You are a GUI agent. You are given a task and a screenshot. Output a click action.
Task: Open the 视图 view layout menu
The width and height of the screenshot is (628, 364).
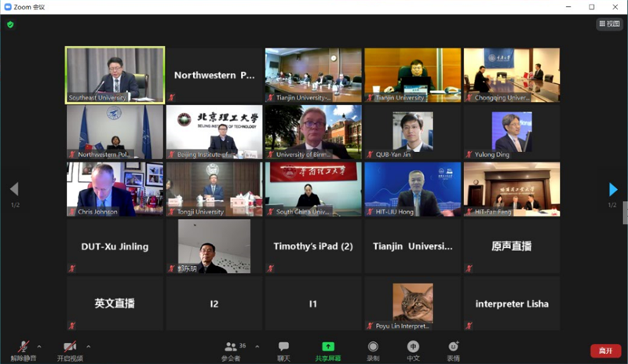tap(609, 24)
